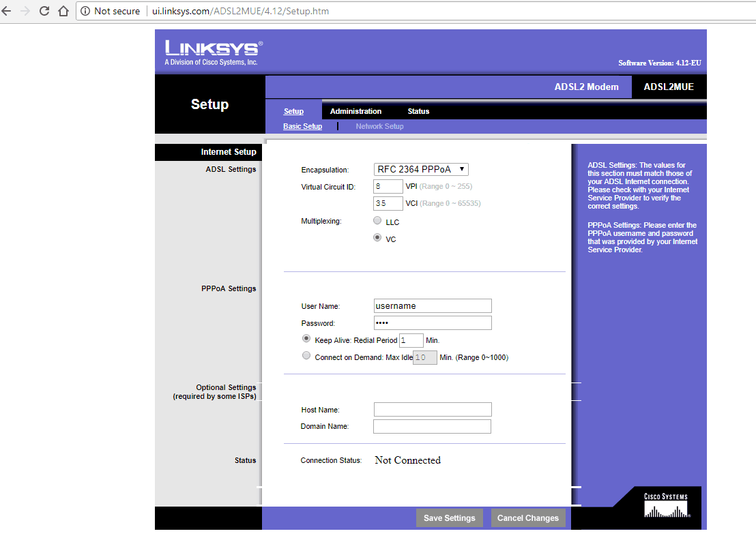The image size is (756, 555).
Task: Click the Not Connected status text
Action: click(x=408, y=460)
